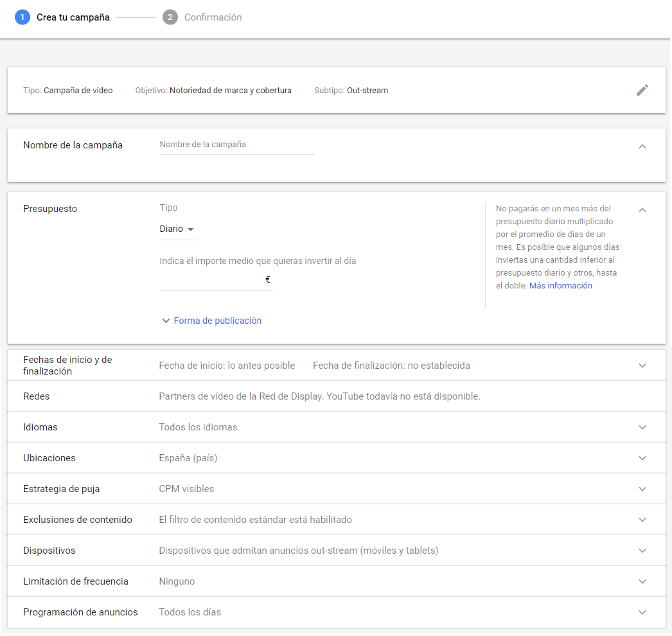Expand Limitación de frecuencia options

pyautogui.click(x=642, y=581)
